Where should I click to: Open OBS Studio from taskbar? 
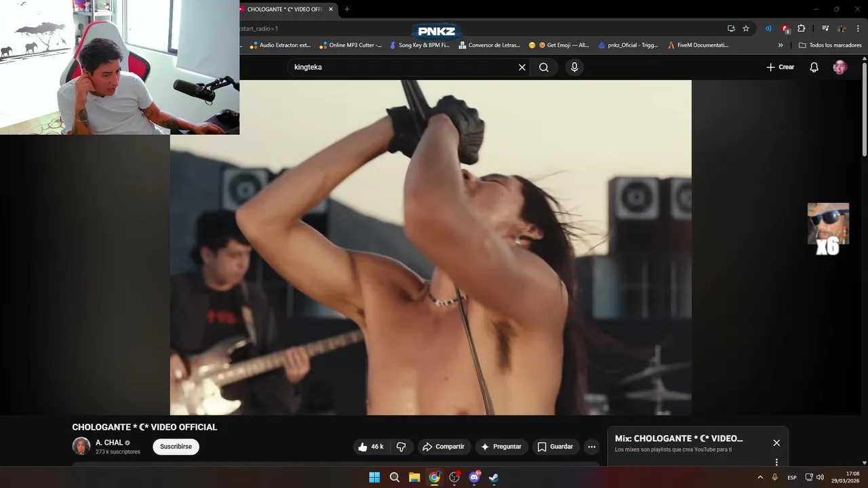pyautogui.click(x=454, y=477)
